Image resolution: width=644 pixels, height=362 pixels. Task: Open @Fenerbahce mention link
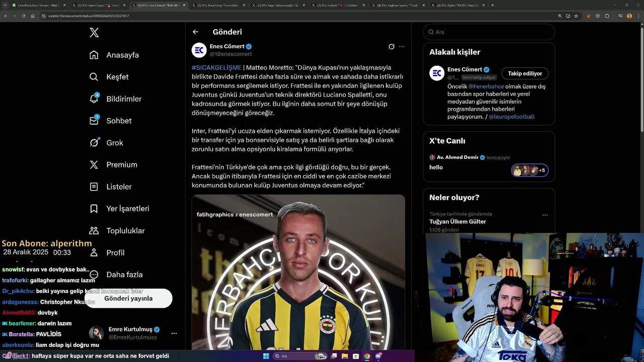tap(486, 86)
